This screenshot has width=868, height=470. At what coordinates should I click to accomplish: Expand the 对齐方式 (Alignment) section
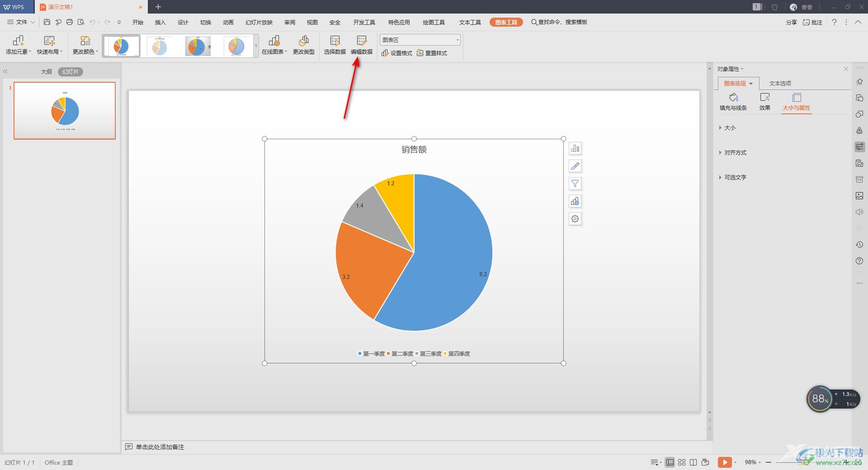pos(733,153)
